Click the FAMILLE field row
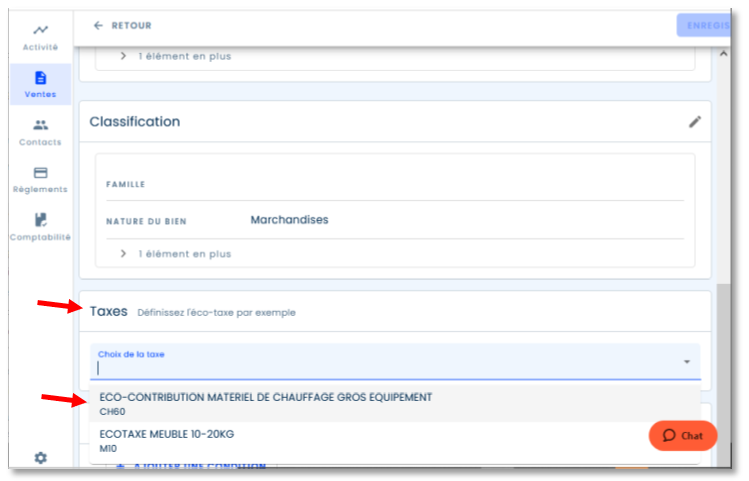The height and width of the screenshot is (481, 749). 395,184
